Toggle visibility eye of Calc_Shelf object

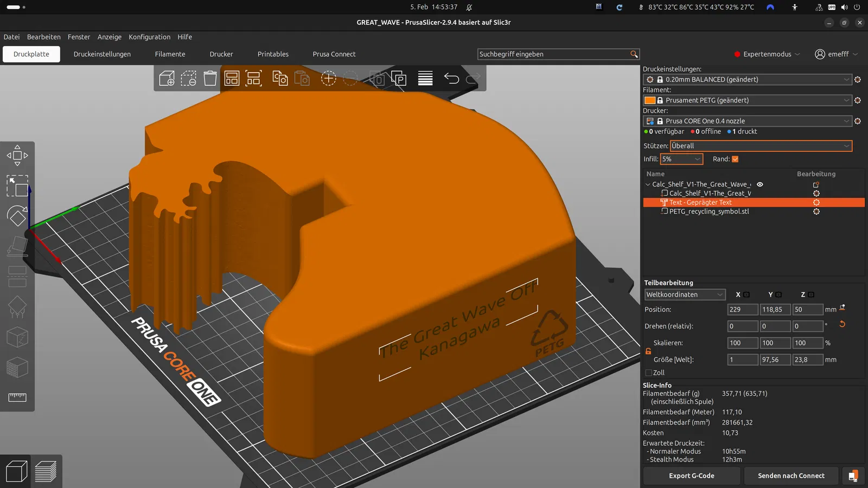[760, 184]
